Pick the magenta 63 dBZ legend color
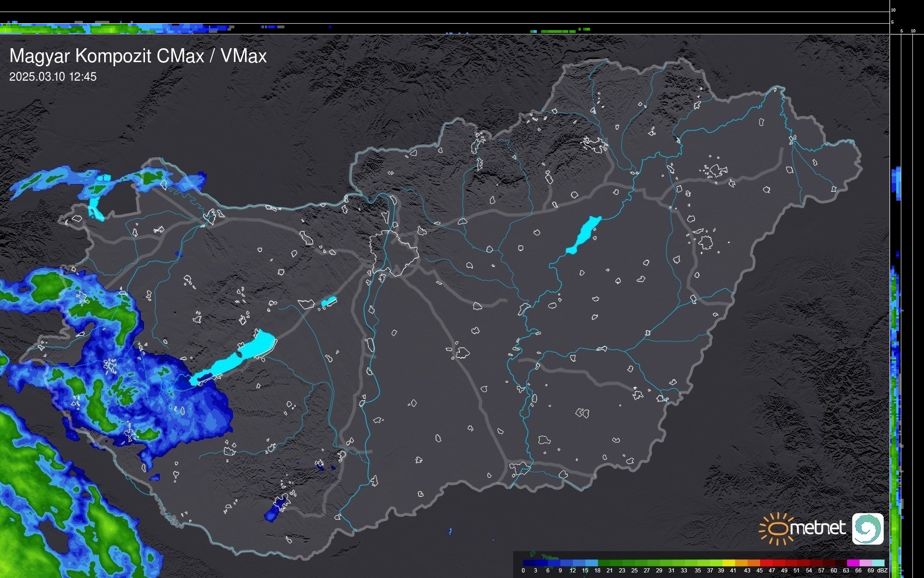This screenshot has width=924, height=578. [852, 563]
